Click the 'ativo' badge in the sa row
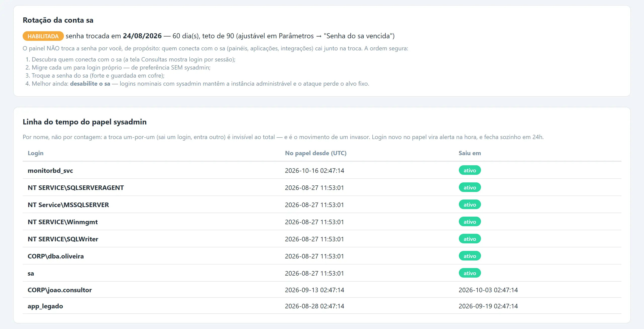Viewport: 644px width, 329px height. pos(470,273)
